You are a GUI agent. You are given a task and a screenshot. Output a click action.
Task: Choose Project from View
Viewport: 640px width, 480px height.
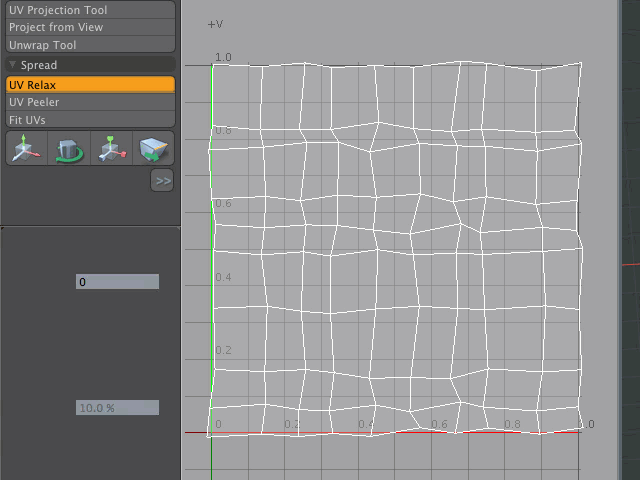pyautogui.click(x=88, y=27)
